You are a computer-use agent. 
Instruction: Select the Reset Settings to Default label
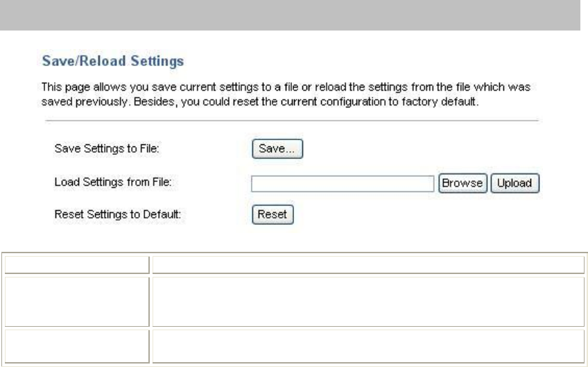coord(118,214)
